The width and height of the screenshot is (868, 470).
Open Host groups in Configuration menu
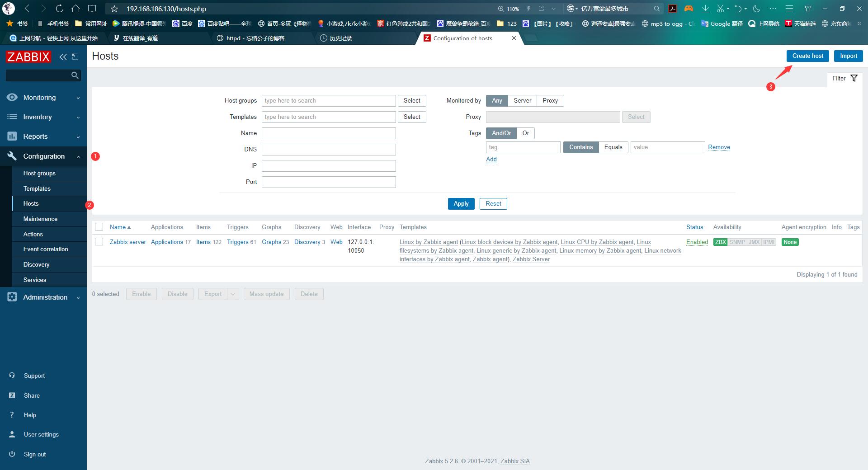pyautogui.click(x=39, y=173)
